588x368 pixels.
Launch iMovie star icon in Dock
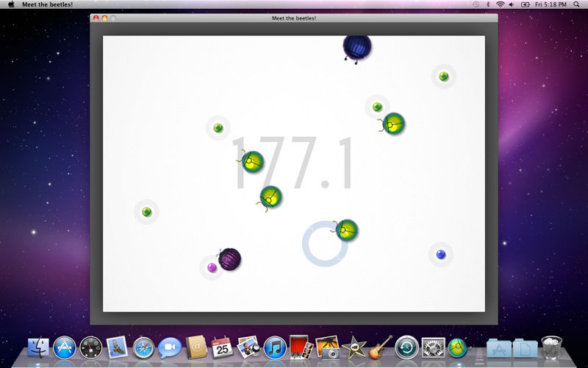(x=354, y=347)
